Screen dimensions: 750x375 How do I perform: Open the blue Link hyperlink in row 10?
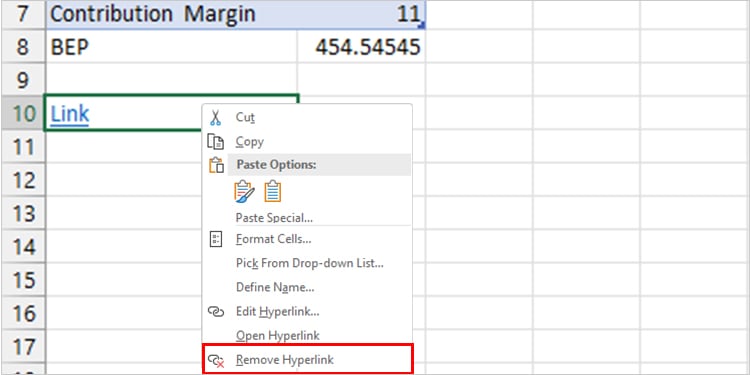pyautogui.click(x=70, y=114)
